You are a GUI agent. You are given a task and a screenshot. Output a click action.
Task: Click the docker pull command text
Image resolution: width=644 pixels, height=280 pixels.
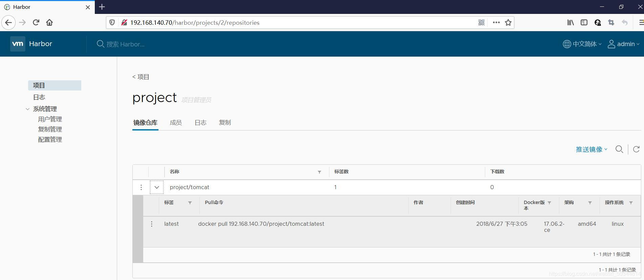coord(261,224)
